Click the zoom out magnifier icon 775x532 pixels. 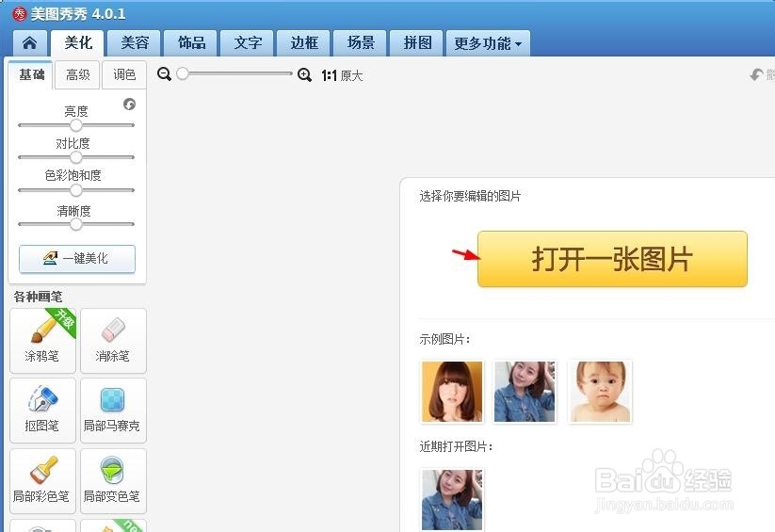(x=164, y=74)
